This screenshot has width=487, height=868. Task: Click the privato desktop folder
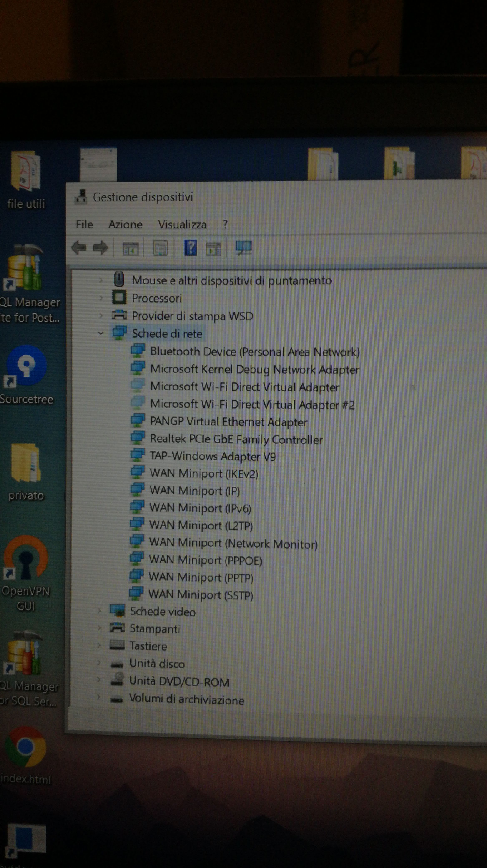tap(26, 472)
